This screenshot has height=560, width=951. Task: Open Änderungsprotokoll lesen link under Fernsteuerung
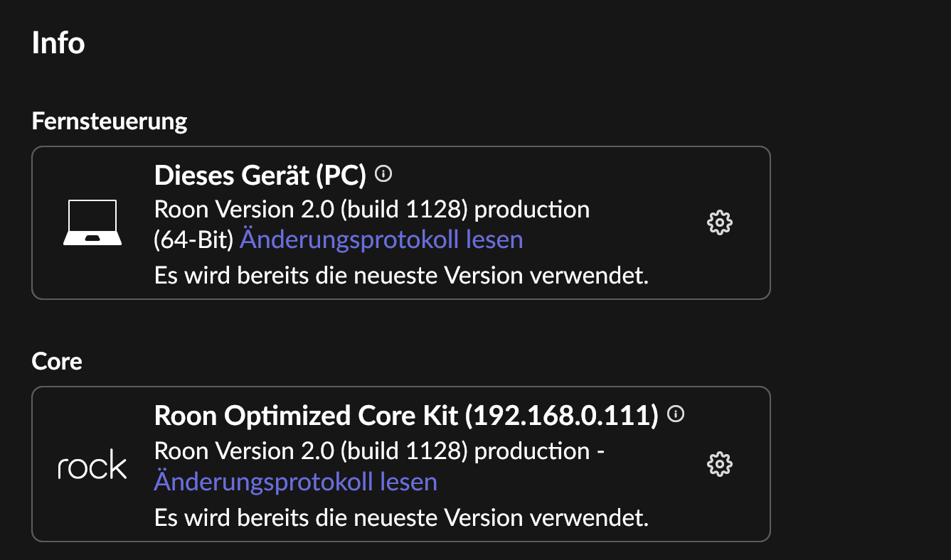pyautogui.click(x=381, y=239)
